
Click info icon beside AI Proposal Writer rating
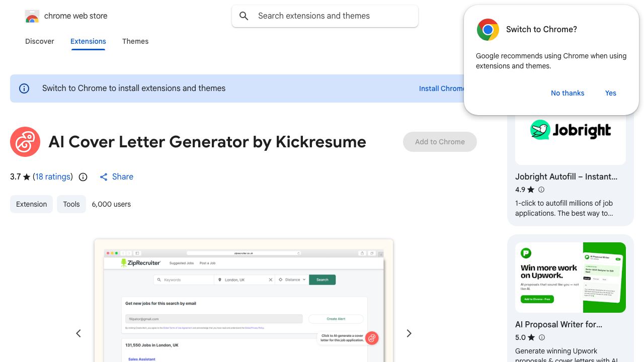541,337
